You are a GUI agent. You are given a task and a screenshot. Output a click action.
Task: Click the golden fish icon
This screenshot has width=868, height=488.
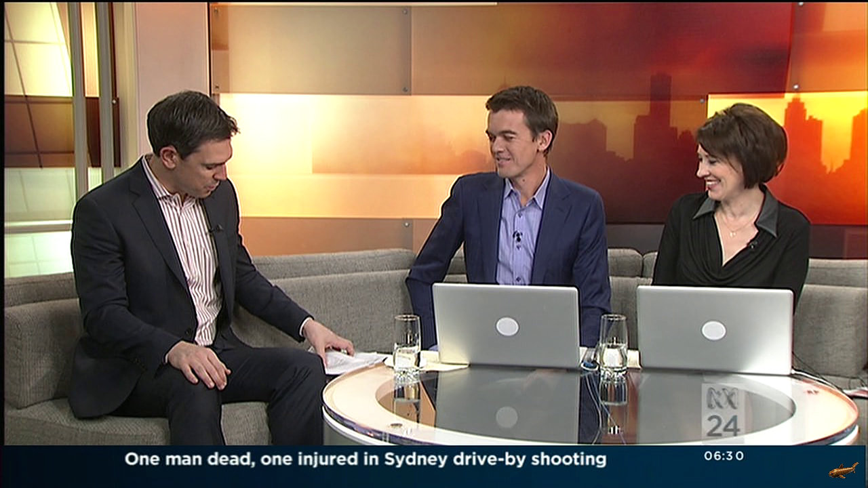[843, 469]
